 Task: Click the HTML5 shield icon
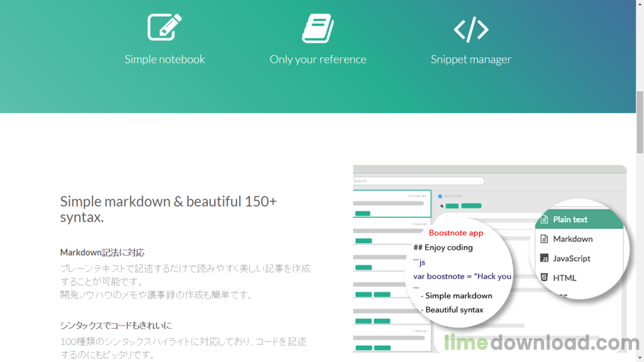coord(544,277)
